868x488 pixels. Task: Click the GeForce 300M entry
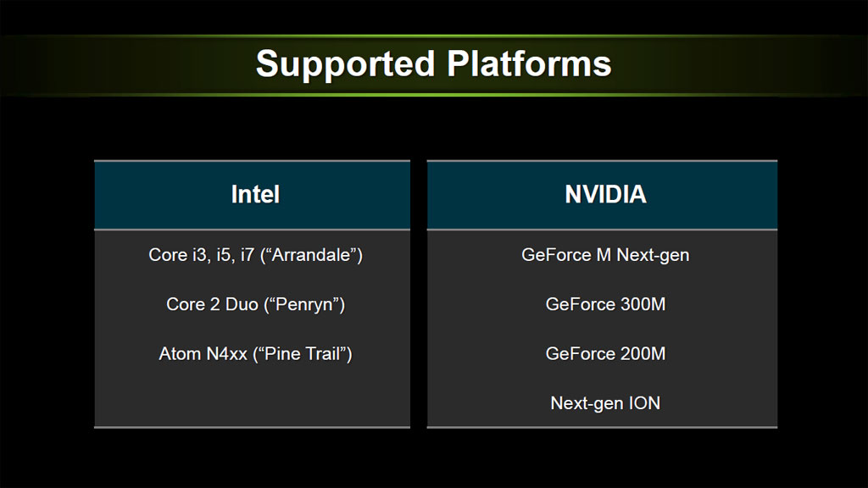point(605,304)
